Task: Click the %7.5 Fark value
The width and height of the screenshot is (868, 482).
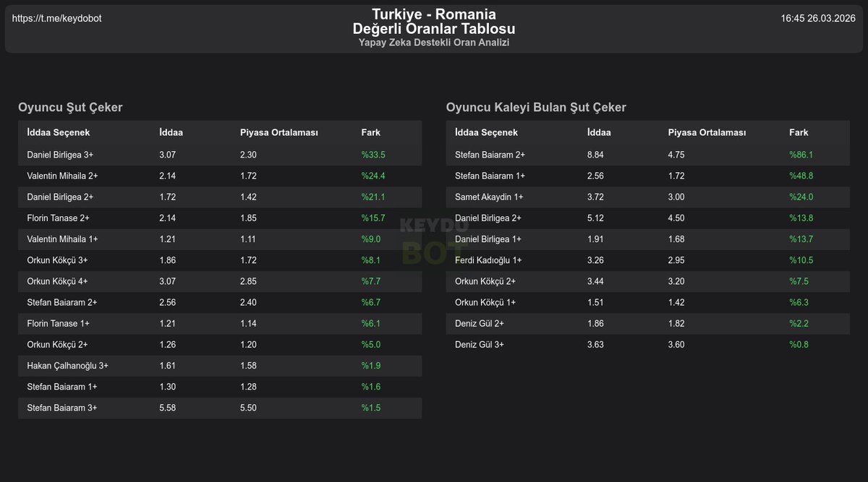Action: click(x=799, y=281)
